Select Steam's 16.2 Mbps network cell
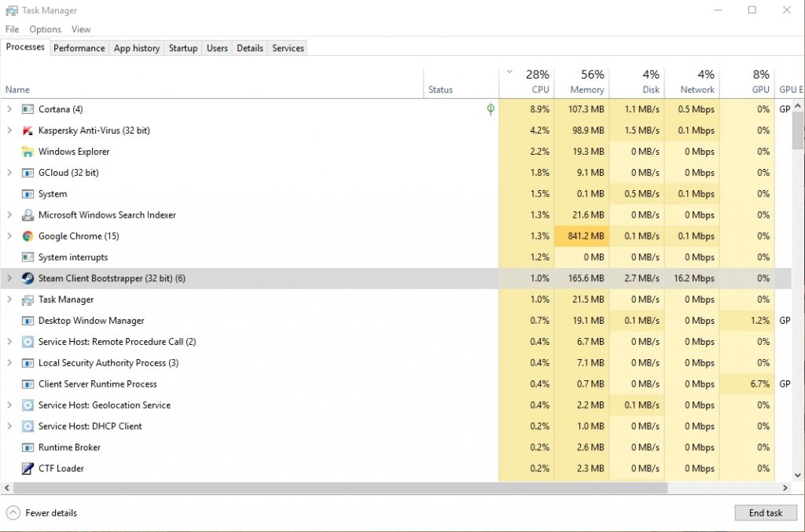 pyautogui.click(x=692, y=278)
